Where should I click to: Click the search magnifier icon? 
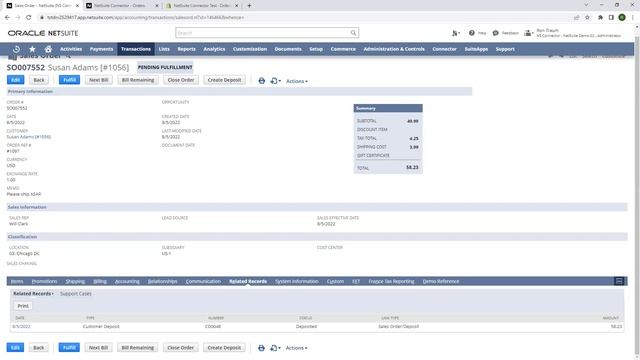(x=353, y=33)
